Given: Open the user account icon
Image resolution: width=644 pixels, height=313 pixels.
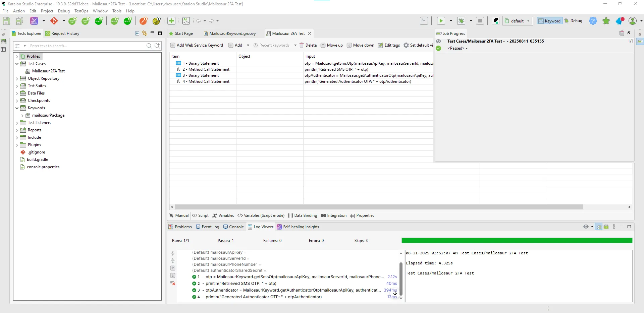Looking at the screenshot, I should pyautogui.click(x=632, y=21).
